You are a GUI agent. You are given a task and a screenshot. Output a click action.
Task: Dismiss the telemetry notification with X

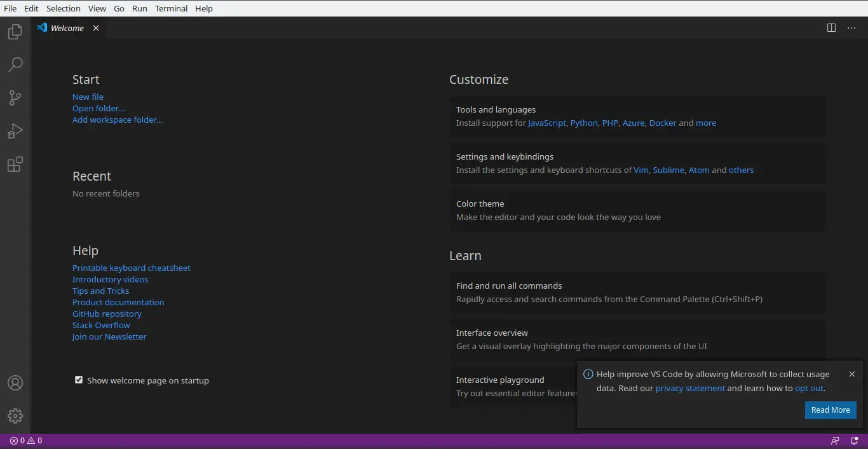pos(852,374)
